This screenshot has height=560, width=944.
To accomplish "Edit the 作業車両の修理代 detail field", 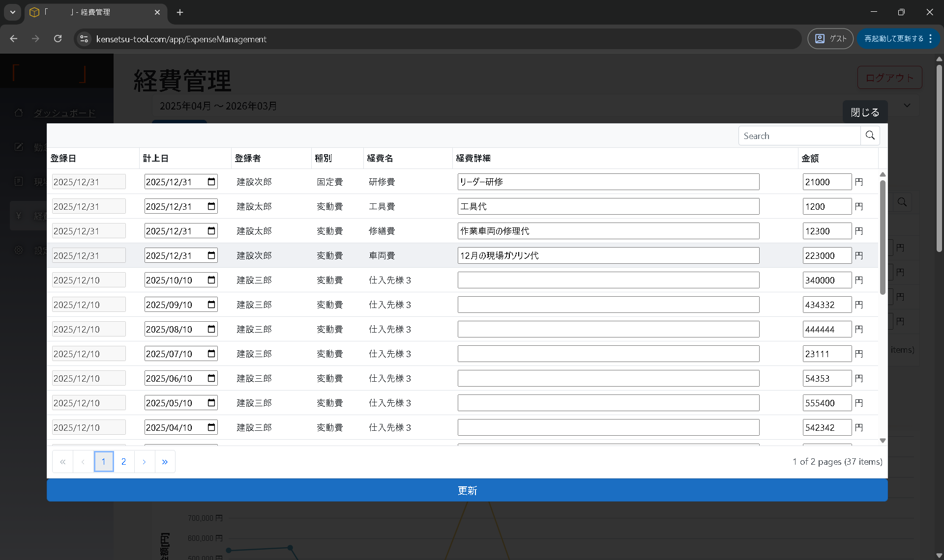I will [x=608, y=231].
